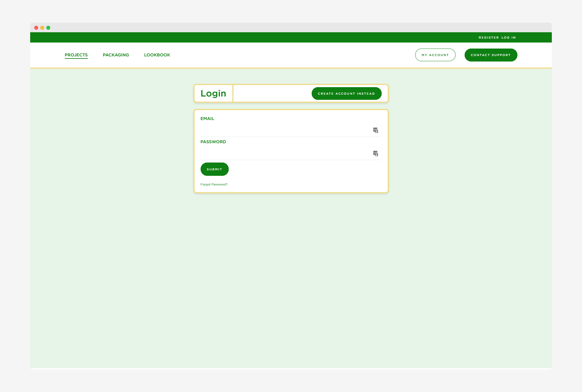The width and height of the screenshot is (582, 392).
Task: Click the red window close dot
Action: [x=36, y=28]
